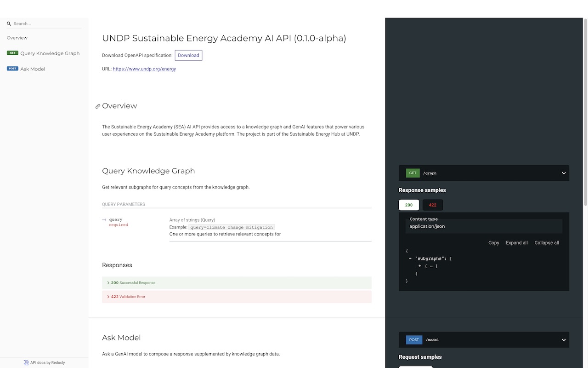The height and width of the screenshot is (368, 588).
Task: Click the GET badge in sidebar
Action: pos(12,53)
